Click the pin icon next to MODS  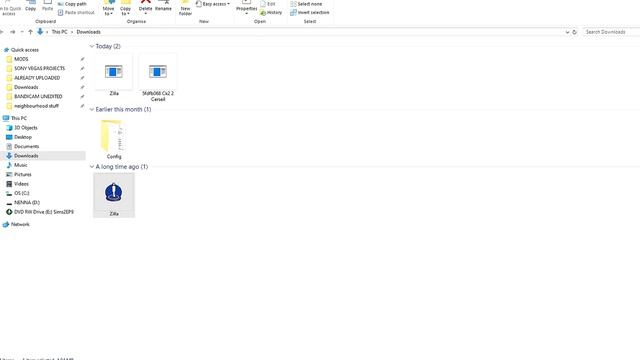(82, 59)
